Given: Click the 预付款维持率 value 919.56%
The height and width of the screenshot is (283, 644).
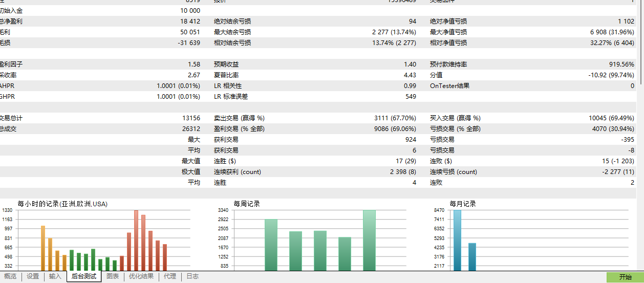Looking at the screenshot, I should tap(620, 64).
